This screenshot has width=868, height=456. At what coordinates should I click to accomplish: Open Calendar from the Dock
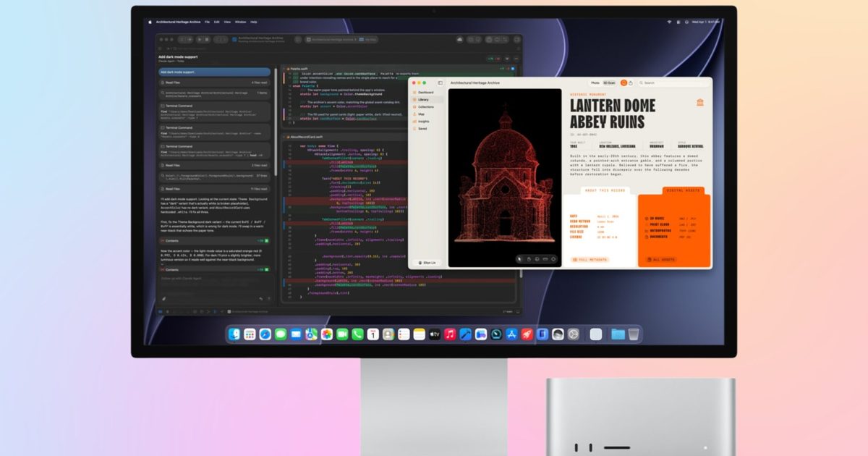click(373, 334)
